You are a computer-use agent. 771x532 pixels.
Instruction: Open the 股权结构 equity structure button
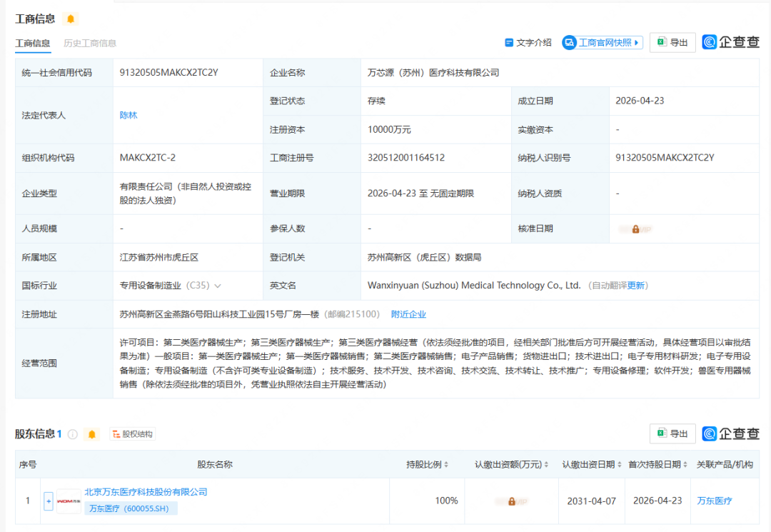(133, 434)
